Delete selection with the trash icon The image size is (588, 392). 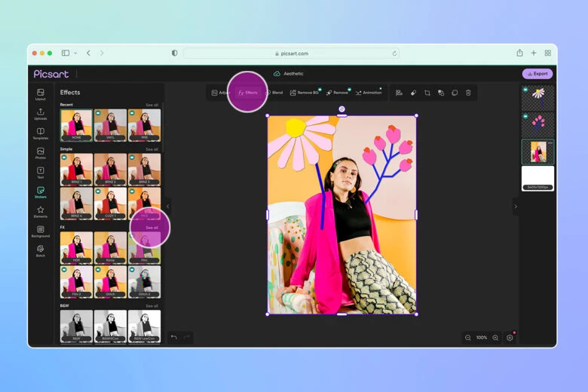468,93
